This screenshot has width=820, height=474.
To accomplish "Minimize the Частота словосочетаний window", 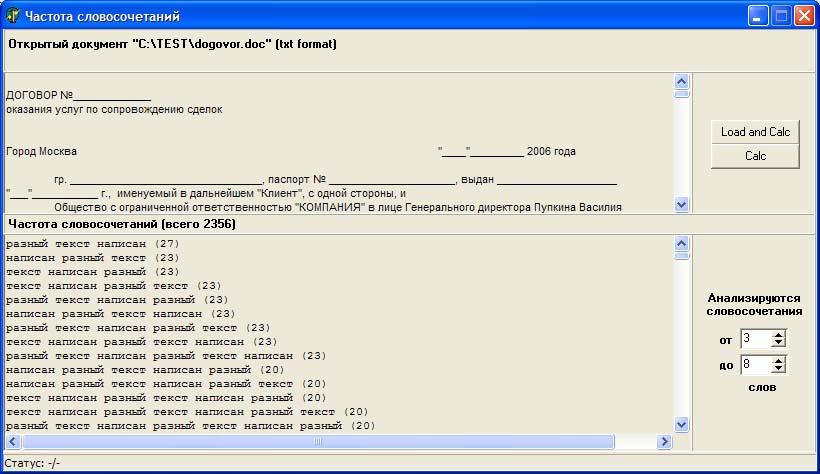I will pos(759,15).
